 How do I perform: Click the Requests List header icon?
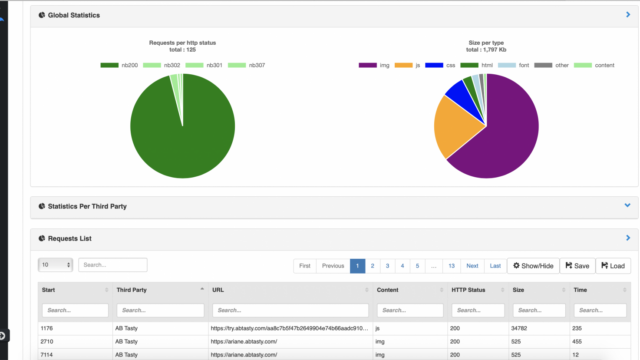tap(42, 238)
